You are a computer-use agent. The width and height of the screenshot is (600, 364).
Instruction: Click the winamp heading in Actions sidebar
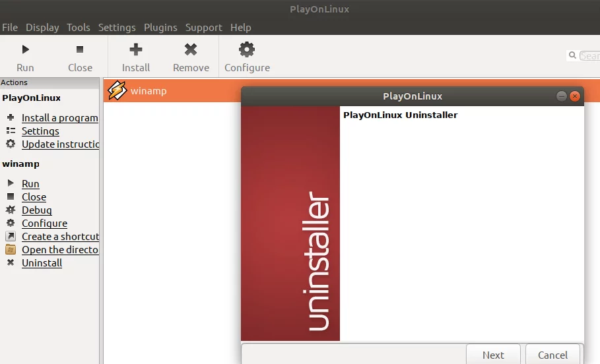point(20,164)
